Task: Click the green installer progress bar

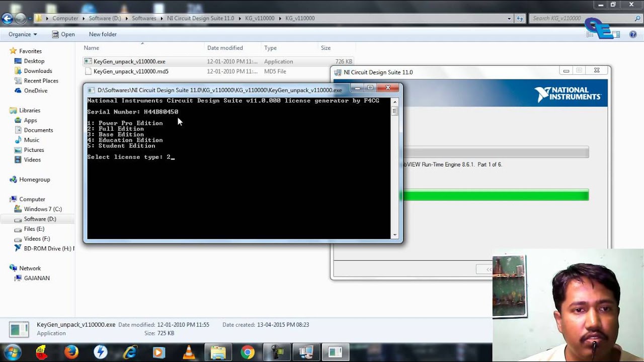Action: click(494, 195)
